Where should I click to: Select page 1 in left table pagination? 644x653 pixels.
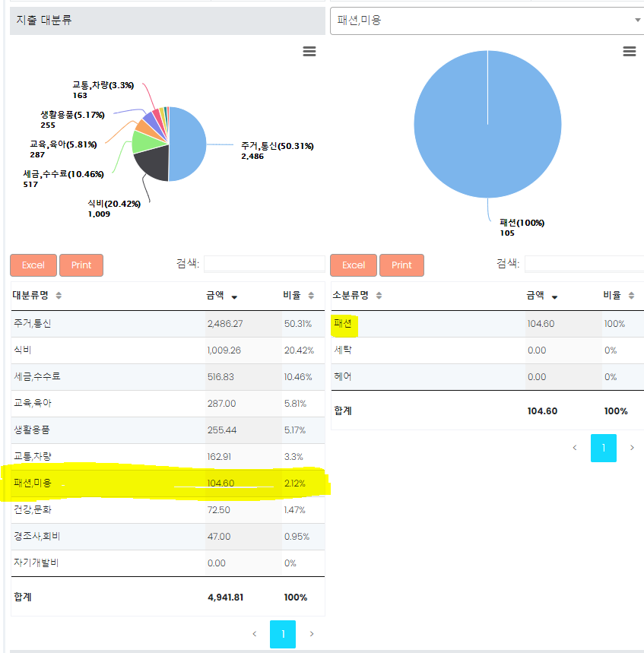point(283,634)
